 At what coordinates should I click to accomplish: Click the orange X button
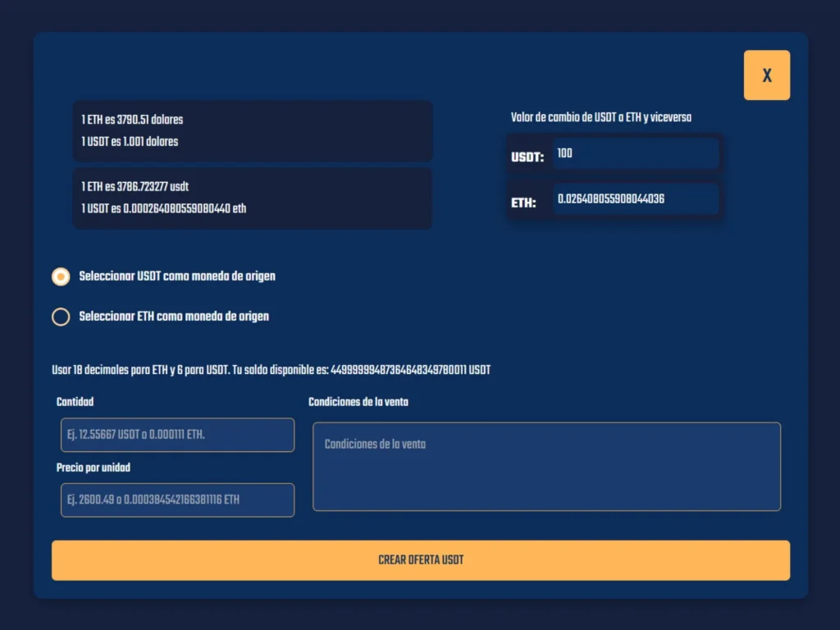[x=766, y=75]
